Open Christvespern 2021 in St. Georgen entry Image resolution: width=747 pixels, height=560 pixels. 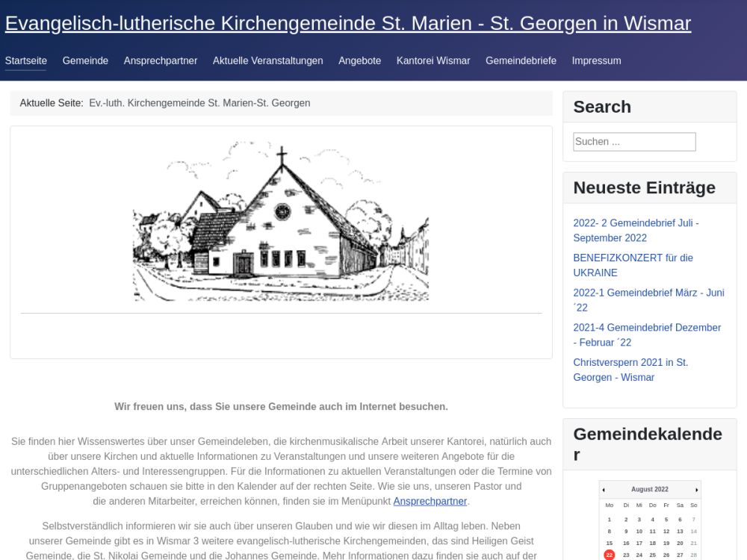point(630,370)
